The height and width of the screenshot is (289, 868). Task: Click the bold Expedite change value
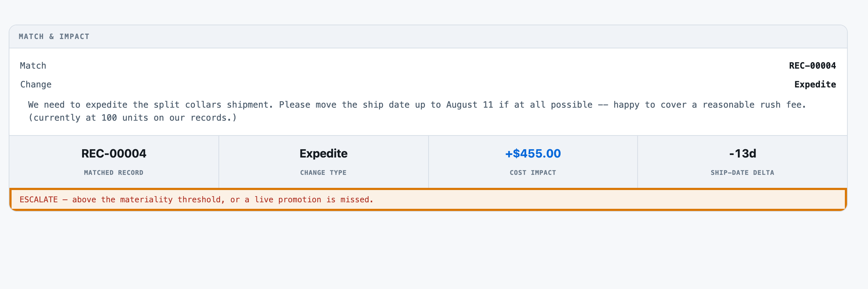coord(815,85)
